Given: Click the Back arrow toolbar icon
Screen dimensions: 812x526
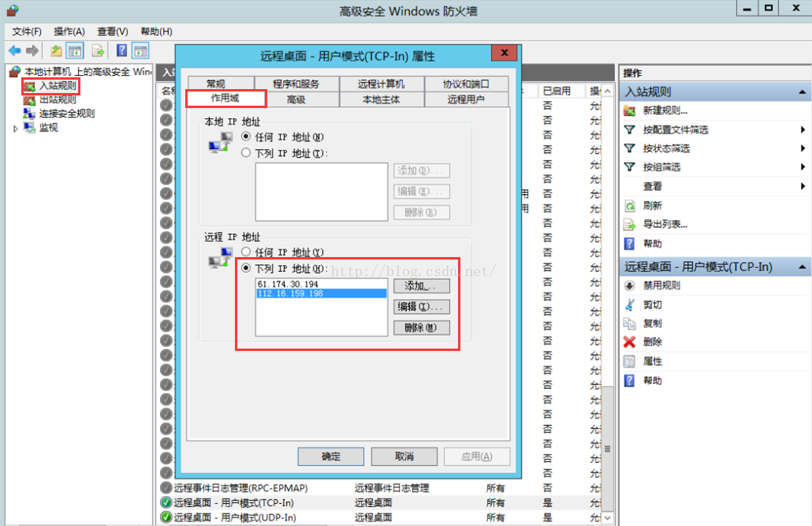Looking at the screenshot, I should pyautogui.click(x=14, y=50).
